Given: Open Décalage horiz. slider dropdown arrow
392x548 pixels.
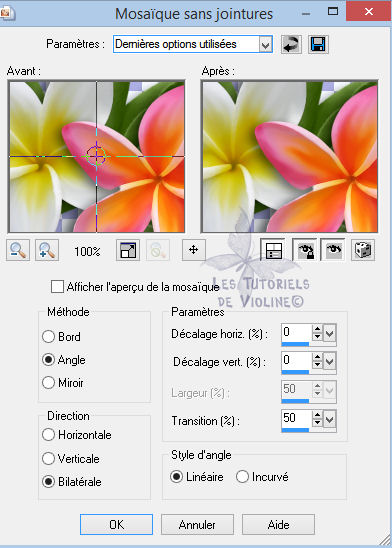Looking at the screenshot, I should click(x=329, y=333).
